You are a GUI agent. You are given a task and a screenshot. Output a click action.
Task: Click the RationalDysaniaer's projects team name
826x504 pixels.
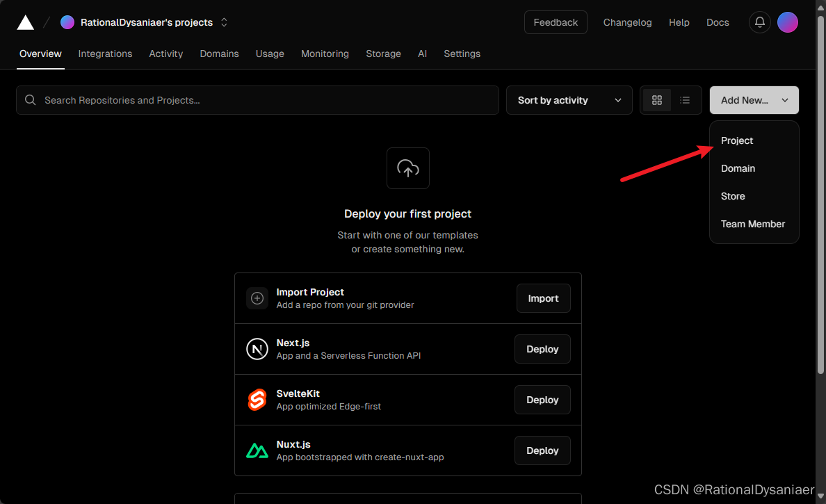tap(147, 22)
